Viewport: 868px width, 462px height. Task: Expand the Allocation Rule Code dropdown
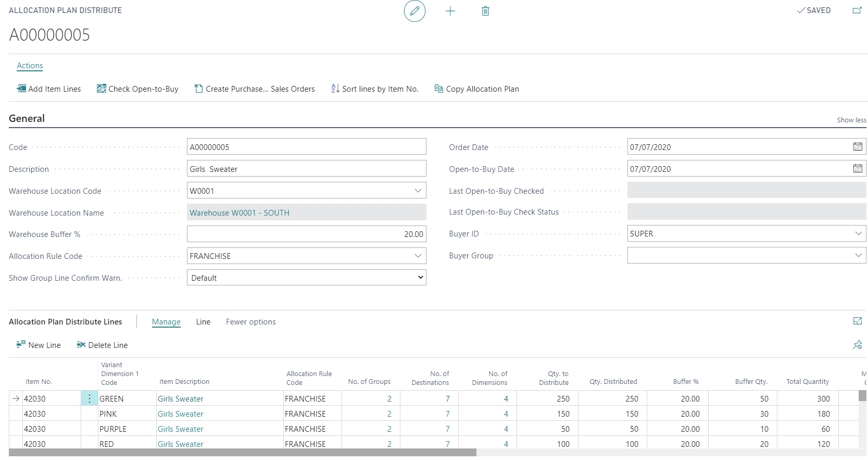pos(418,256)
